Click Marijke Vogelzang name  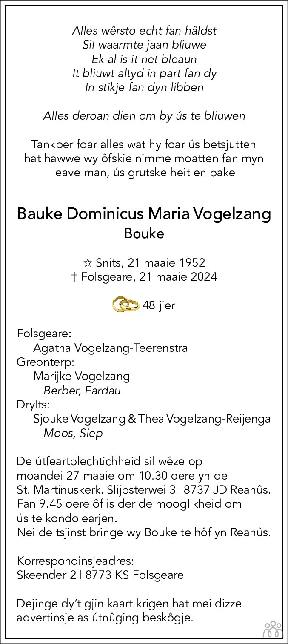[x=82, y=377]
